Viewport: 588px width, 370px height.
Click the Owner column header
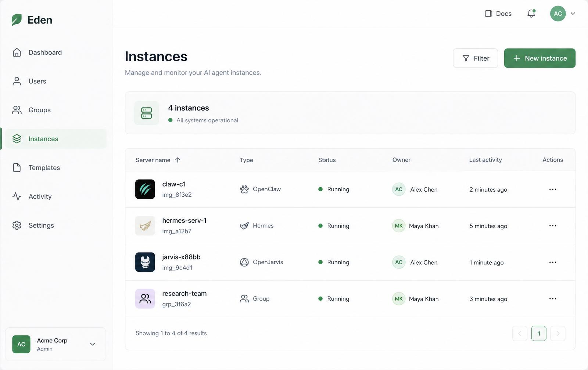pyautogui.click(x=401, y=160)
